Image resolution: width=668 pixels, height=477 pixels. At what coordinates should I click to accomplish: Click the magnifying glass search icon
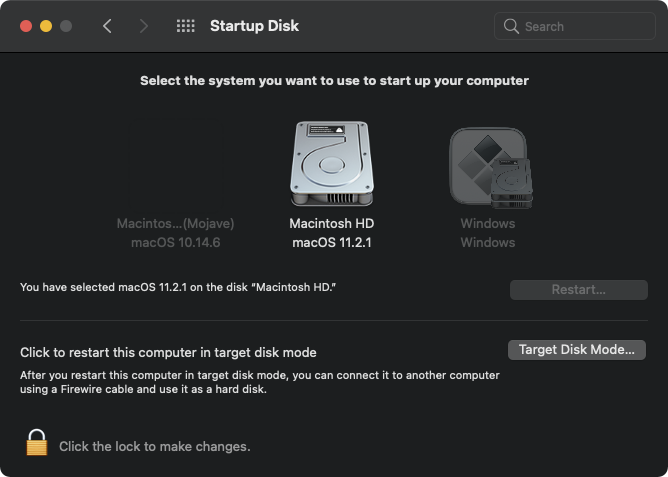tap(511, 26)
